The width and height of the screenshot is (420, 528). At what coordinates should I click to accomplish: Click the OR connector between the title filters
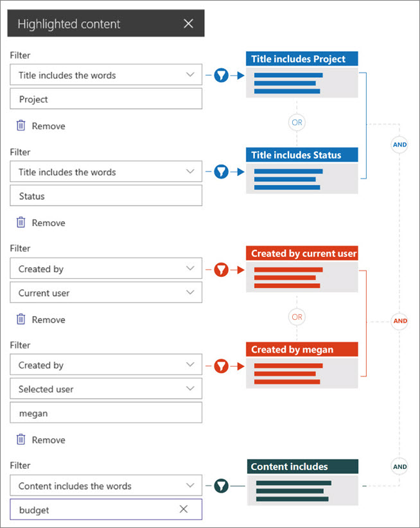point(297,122)
